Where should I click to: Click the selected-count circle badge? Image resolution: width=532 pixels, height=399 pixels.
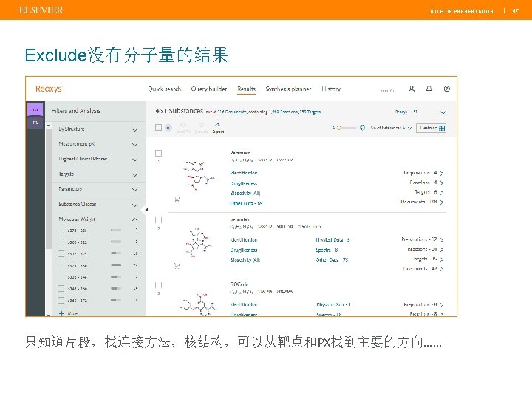pos(168,128)
